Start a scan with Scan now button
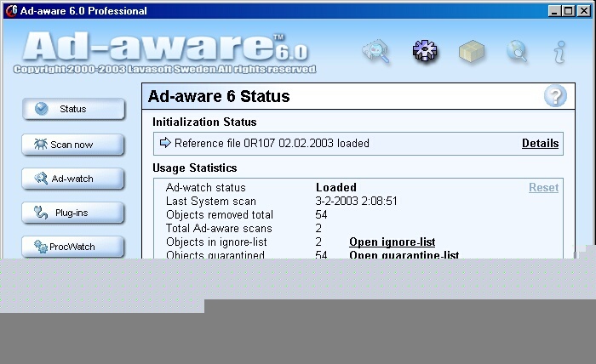 pyautogui.click(x=73, y=145)
